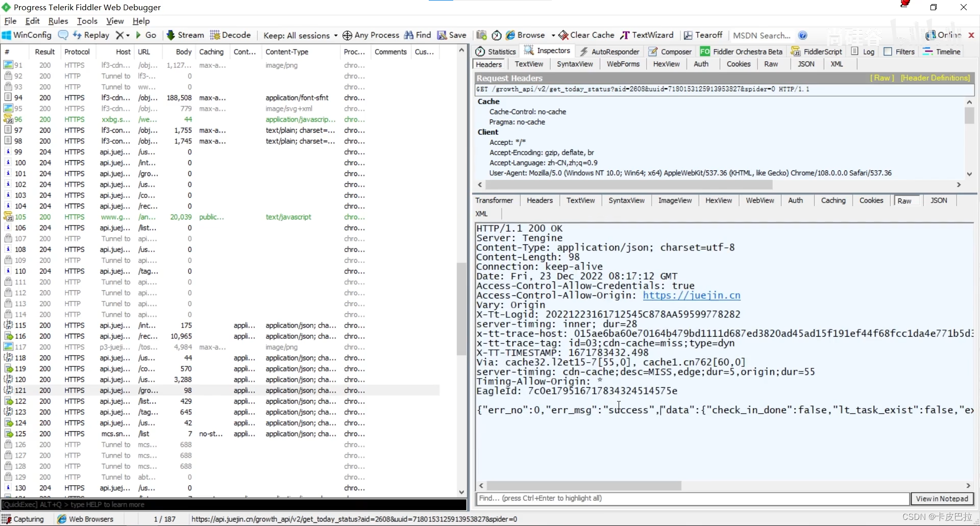Click Any Process target picker

pyautogui.click(x=371, y=35)
